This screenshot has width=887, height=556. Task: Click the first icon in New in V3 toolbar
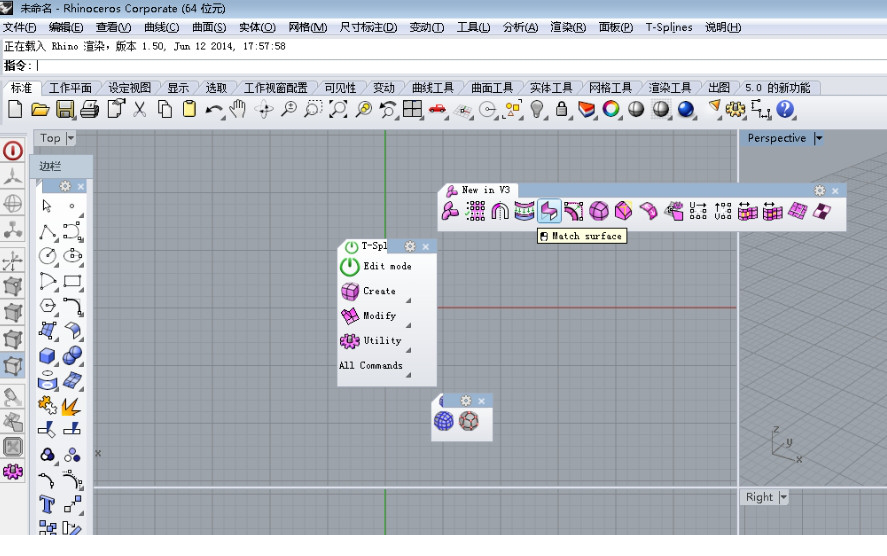coord(450,211)
